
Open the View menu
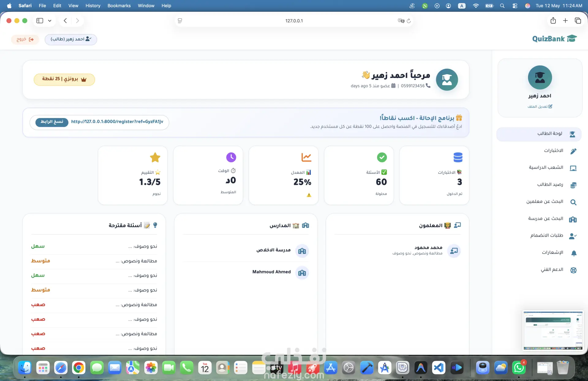(73, 6)
